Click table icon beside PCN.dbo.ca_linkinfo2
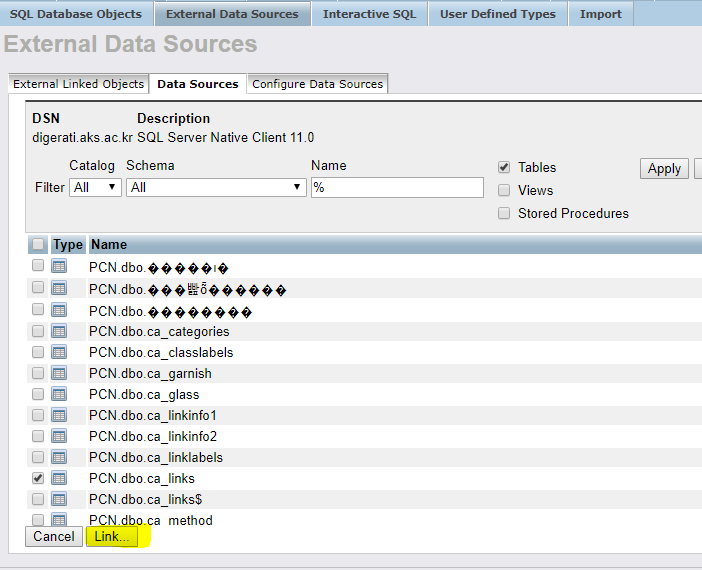The width and height of the screenshot is (702, 570). click(59, 436)
